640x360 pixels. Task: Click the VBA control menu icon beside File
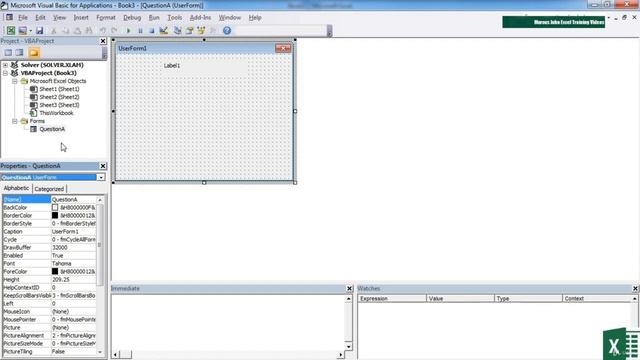9,18
